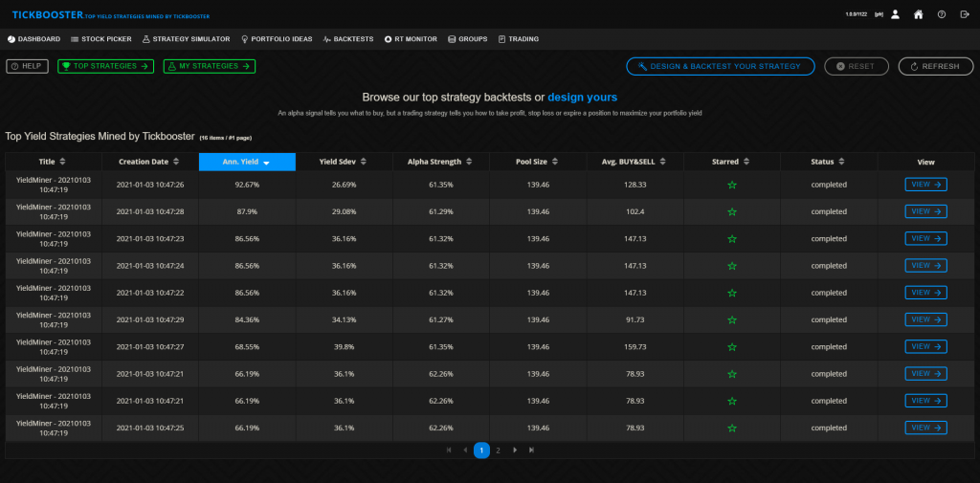
Task: Open the user profile icon
Action: click(895, 14)
